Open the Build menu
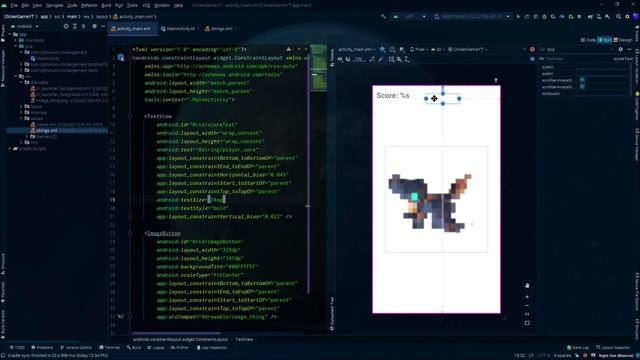 pos(106,5)
